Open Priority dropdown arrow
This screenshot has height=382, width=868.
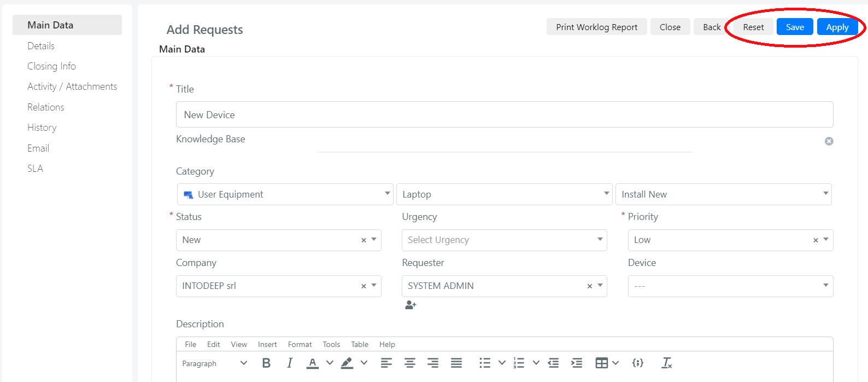pyautogui.click(x=826, y=239)
